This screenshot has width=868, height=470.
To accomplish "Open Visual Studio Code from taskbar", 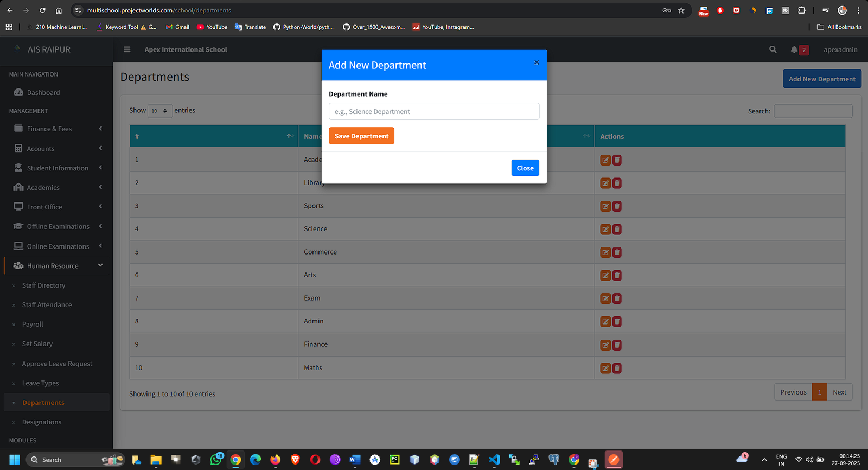I will (494, 460).
